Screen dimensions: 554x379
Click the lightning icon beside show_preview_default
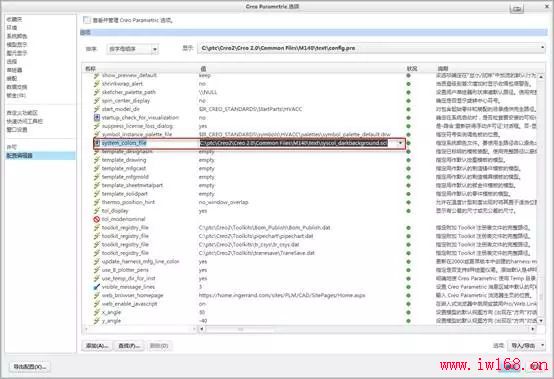coord(96,75)
